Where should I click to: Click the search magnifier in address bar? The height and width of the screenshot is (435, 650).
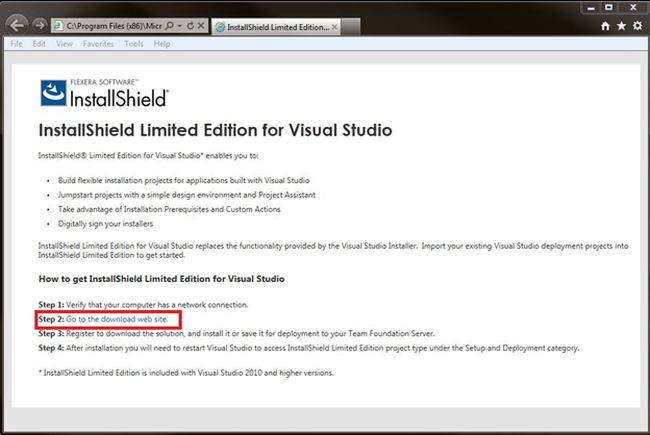[169, 26]
